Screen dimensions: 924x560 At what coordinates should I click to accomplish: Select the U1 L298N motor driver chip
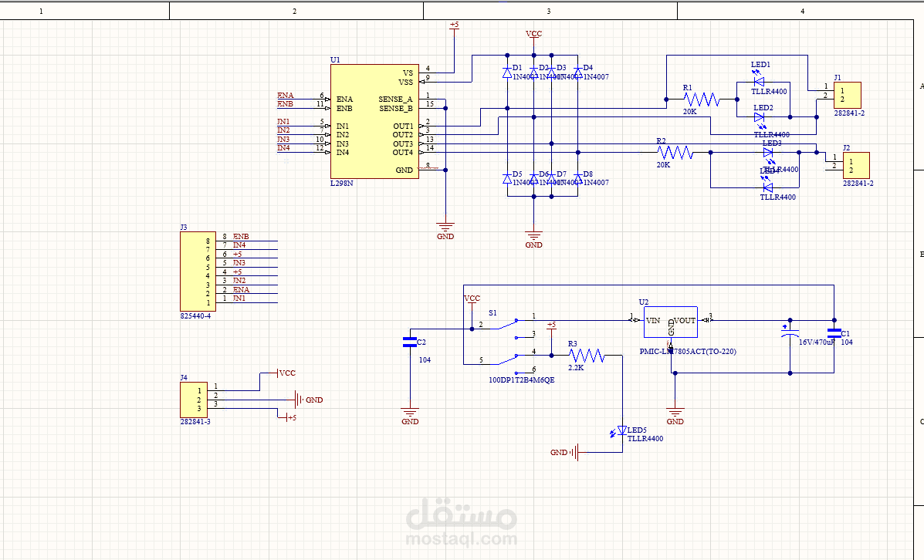pos(374,121)
